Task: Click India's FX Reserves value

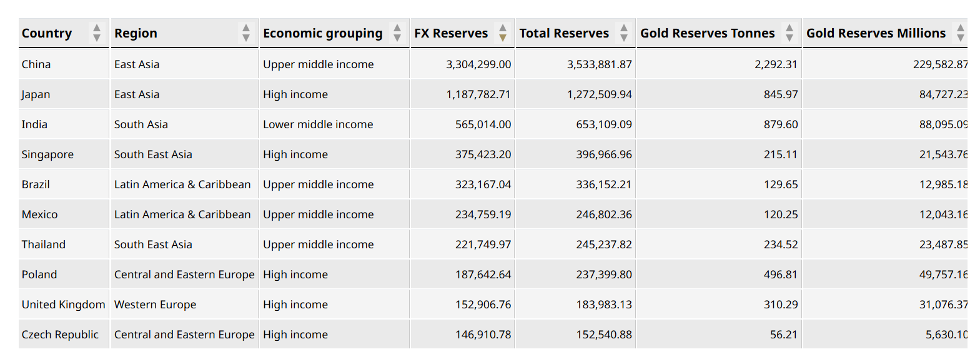Action: [483, 124]
